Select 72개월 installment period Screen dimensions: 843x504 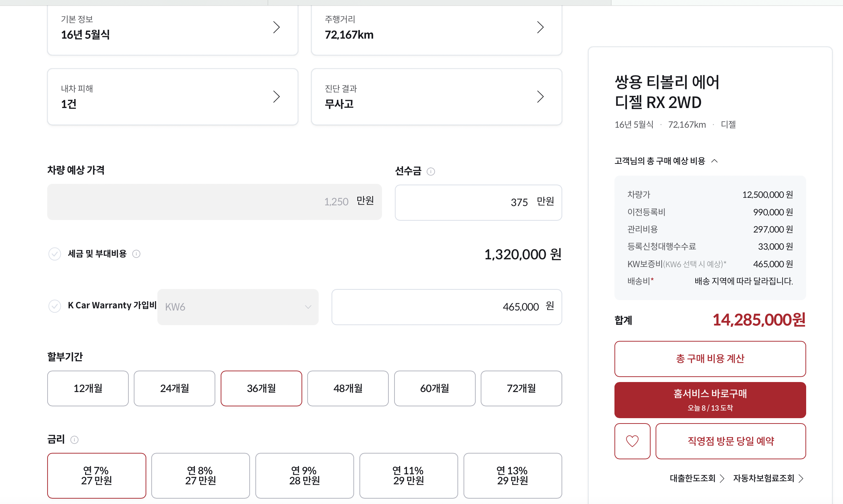click(521, 388)
